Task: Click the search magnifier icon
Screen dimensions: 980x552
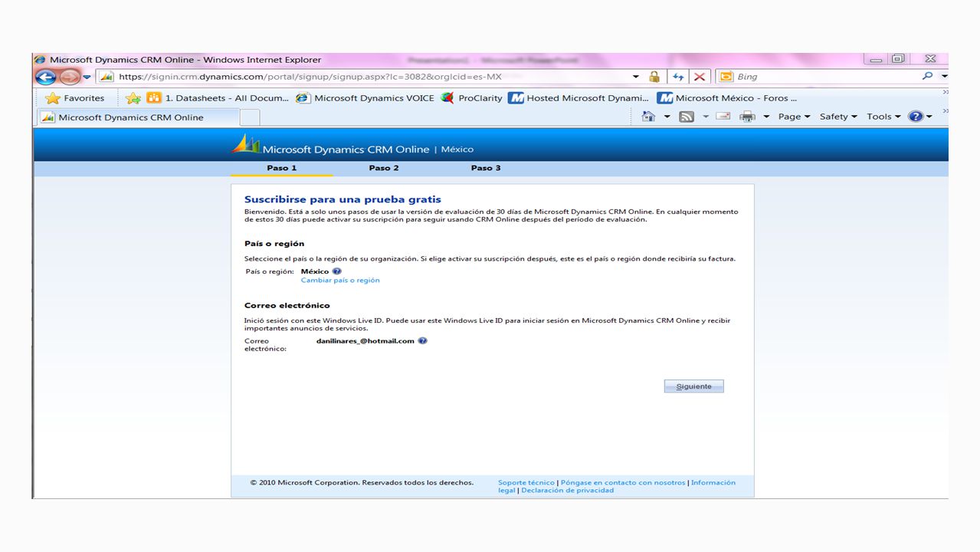Action: click(928, 77)
